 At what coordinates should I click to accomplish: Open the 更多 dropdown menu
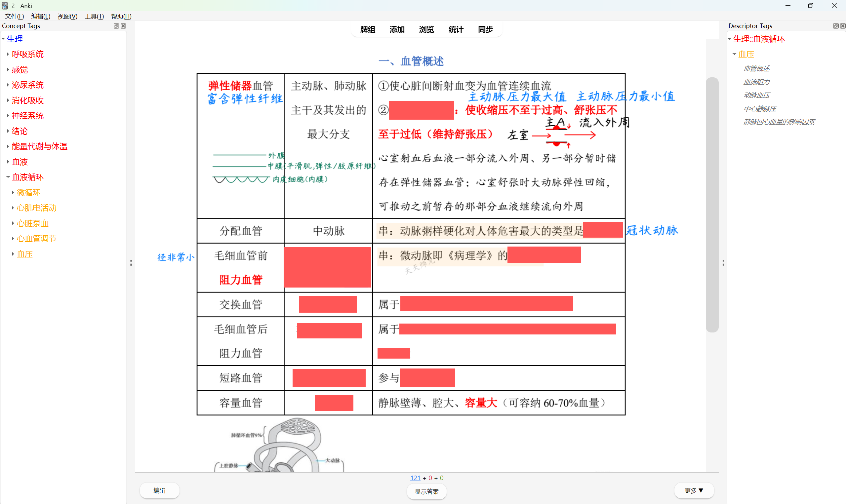[694, 490]
